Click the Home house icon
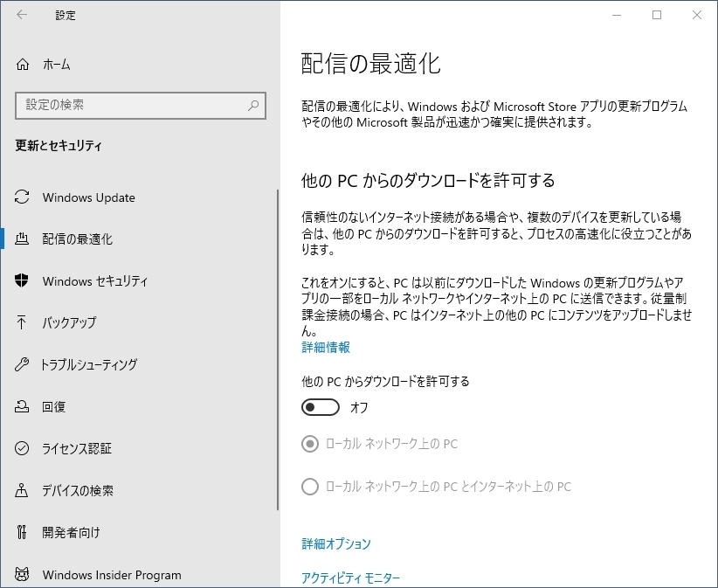This screenshot has height=588, width=718. coord(23,65)
